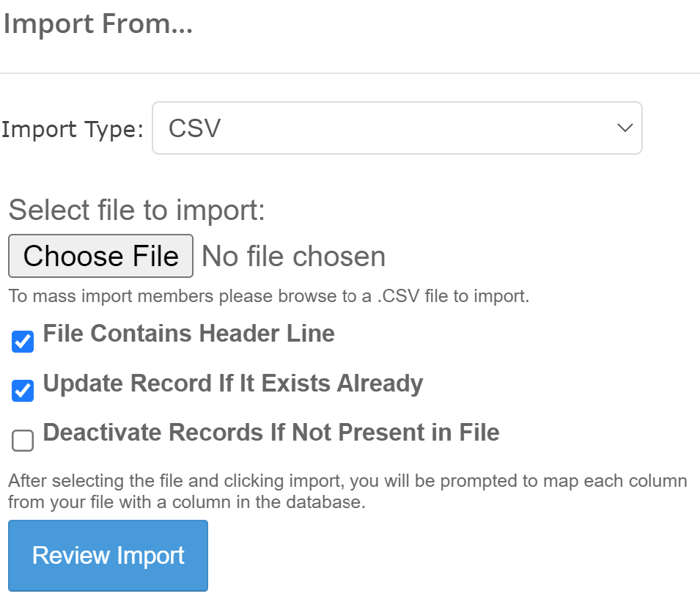Enable the Deactivate Records If Not Present checkbox
This screenshot has height=599, width=700.
click(x=23, y=441)
